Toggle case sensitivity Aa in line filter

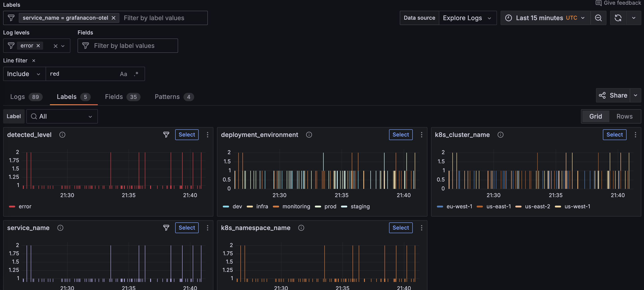coord(123,74)
